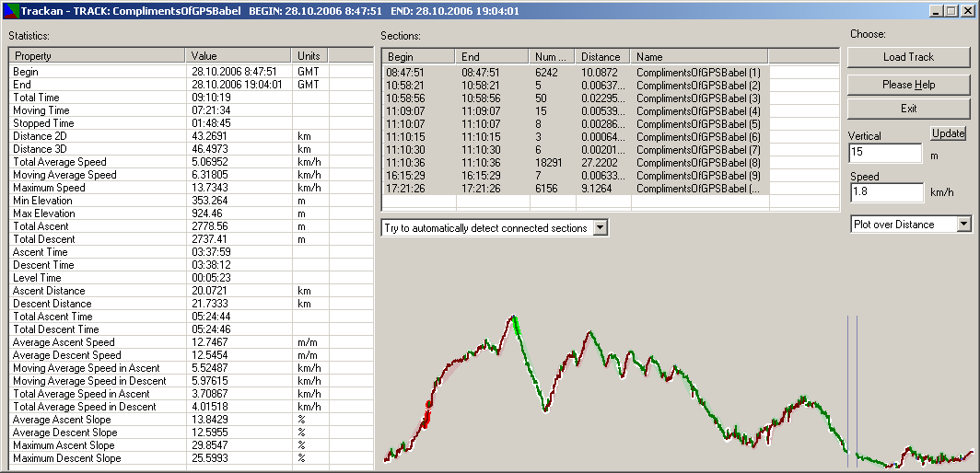Click the bright green peak on elevation profile
Screen dimensions: 980x473
point(515,324)
